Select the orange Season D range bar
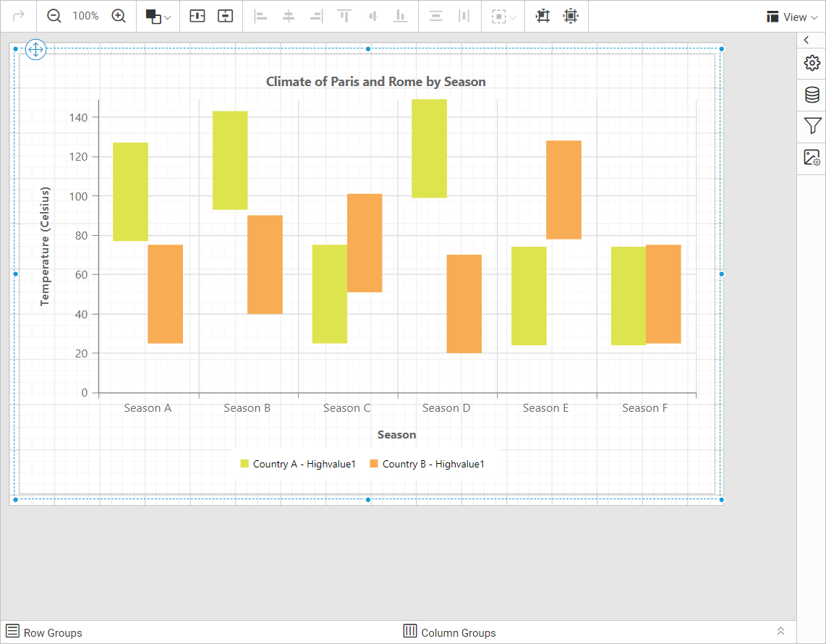 [x=464, y=304]
